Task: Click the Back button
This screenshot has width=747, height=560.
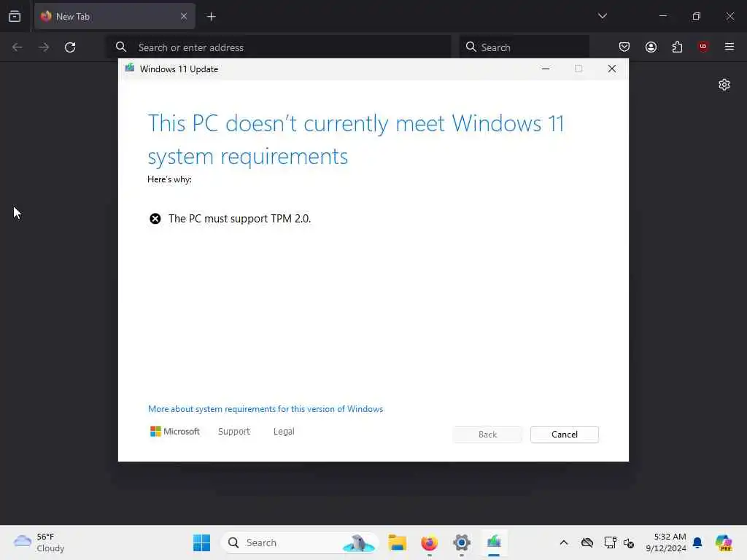Action: pos(487,435)
